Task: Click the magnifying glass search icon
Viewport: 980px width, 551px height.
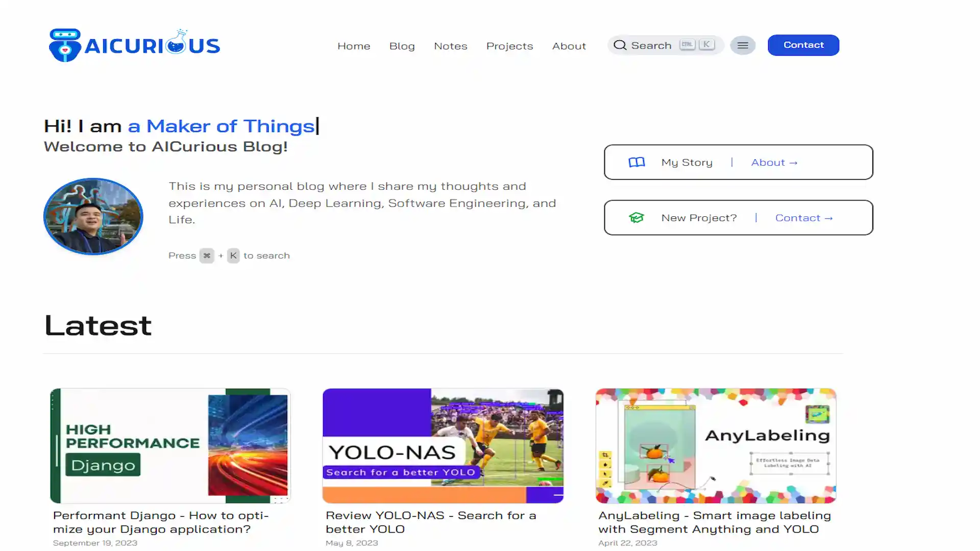Action: pyautogui.click(x=620, y=45)
